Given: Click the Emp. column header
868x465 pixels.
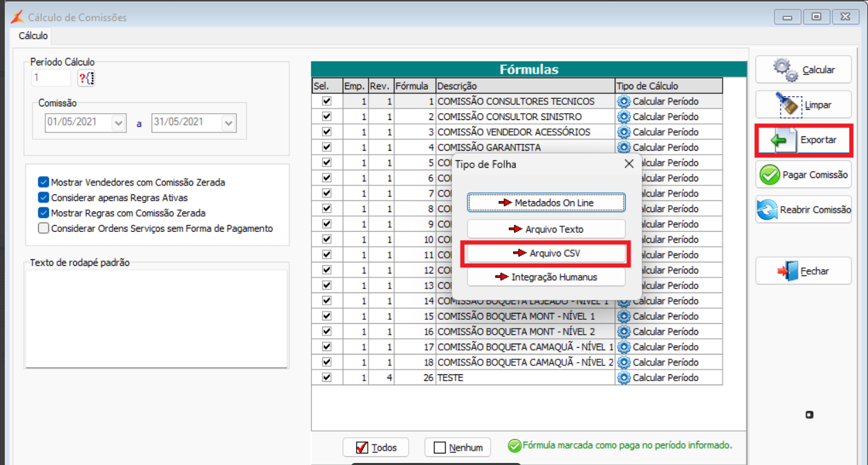Looking at the screenshot, I should tap(355, 86).
